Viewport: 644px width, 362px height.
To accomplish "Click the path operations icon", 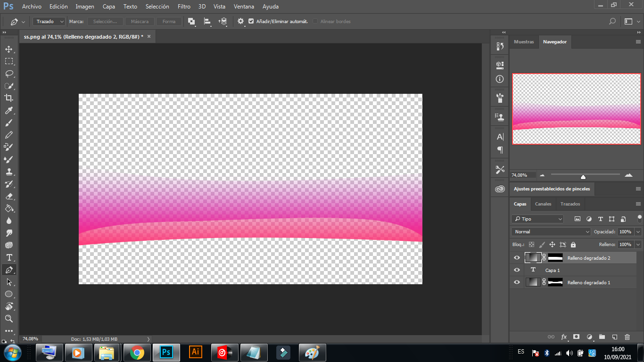I will (191, 21).
